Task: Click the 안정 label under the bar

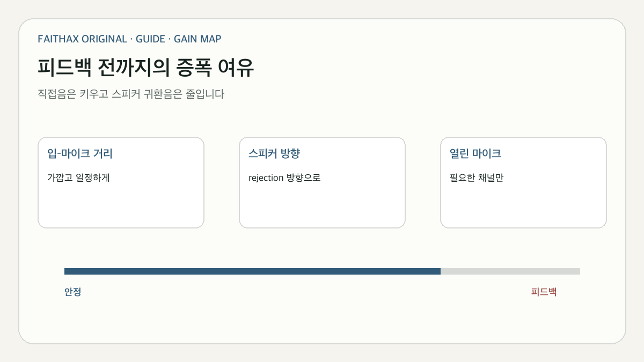Action: tap(72, 292)
